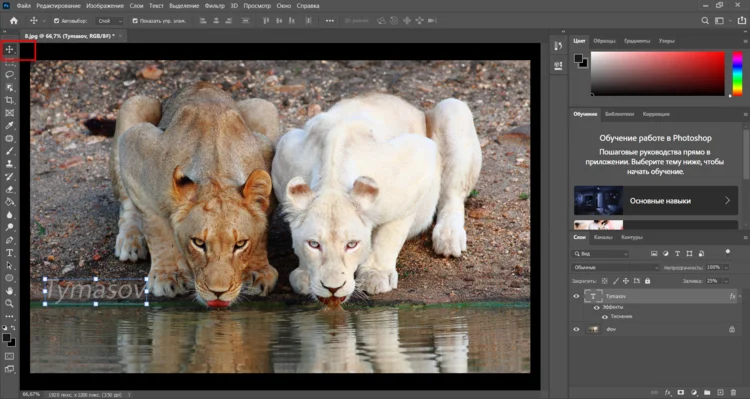Screen dimensions: 750x399
Task: Select the Type tool
Action: (x=9, y=253)
